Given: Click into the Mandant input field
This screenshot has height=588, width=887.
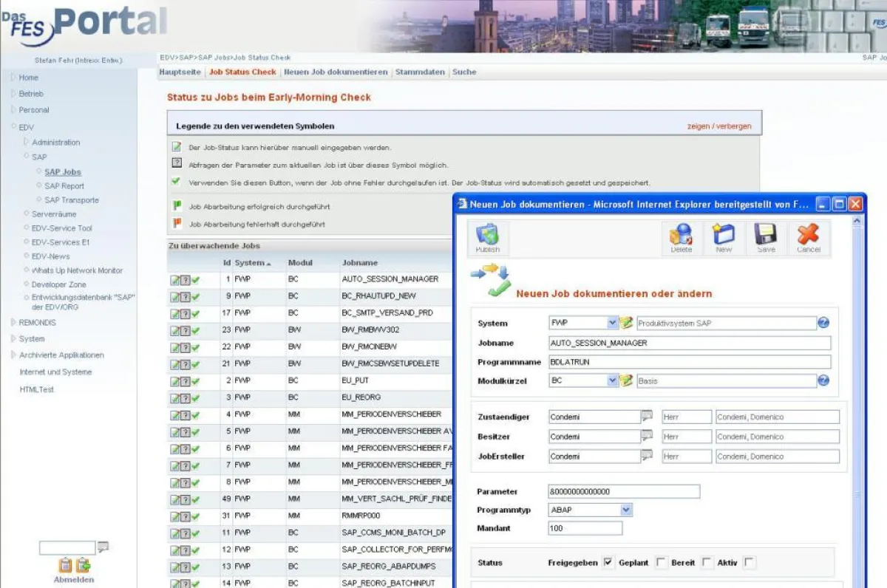Looking at the screenshot, I should [x=584, y=527].
